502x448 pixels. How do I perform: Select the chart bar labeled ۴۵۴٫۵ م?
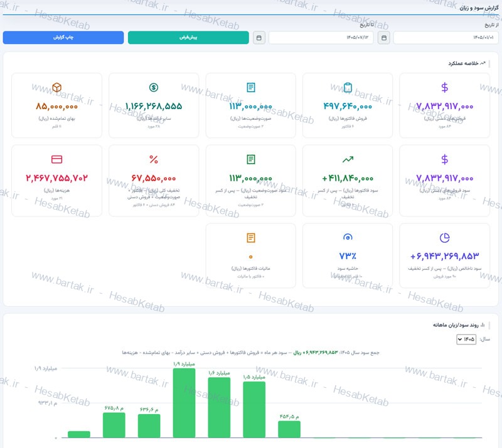[x=289, y=429]
